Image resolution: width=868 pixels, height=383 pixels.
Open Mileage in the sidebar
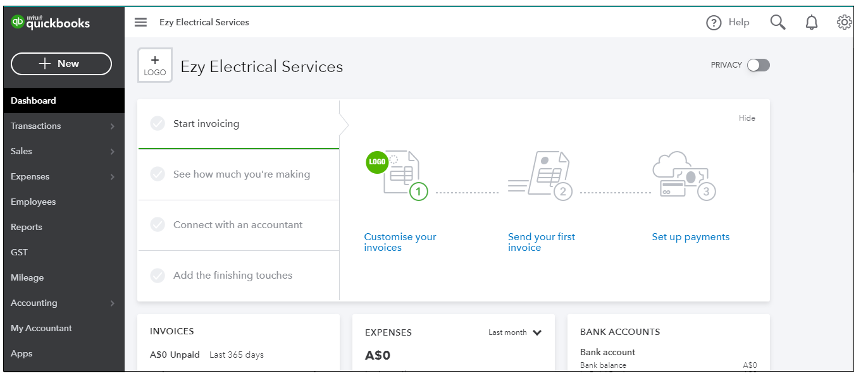pos(64,277)
